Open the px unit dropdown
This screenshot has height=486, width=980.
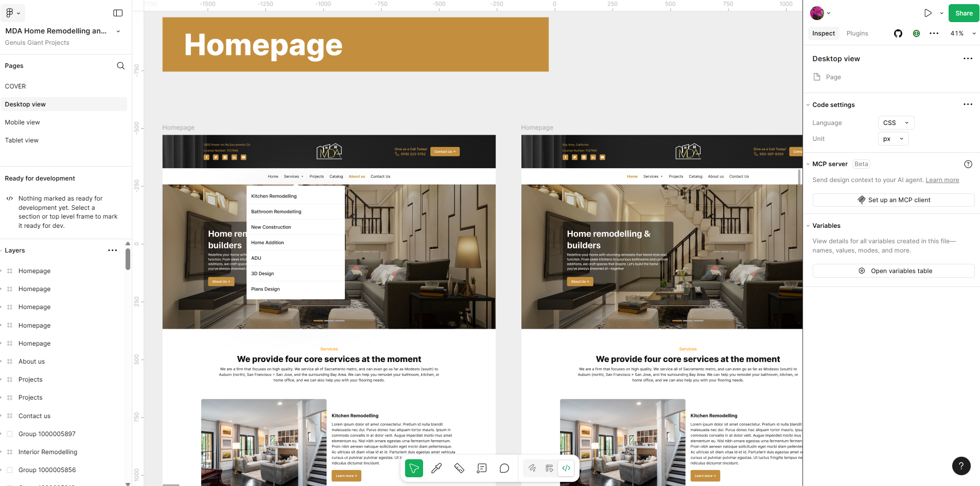pyautogui.click(x=893, y=139)
